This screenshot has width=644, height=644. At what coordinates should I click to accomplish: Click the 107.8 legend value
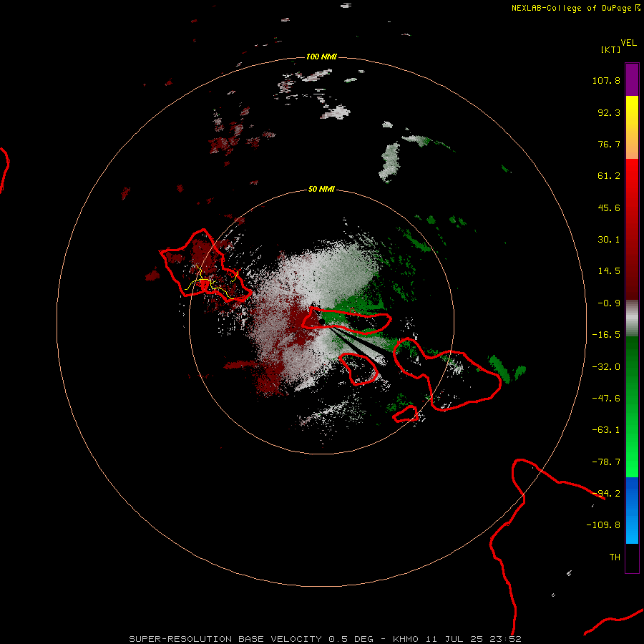(x=606, y=80)
